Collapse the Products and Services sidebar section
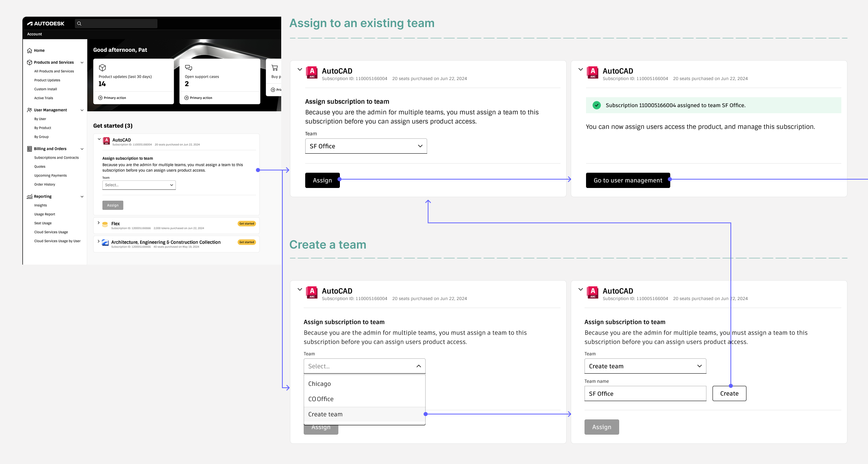This screenshot has width=868, height=464. (x=82, y=63)
